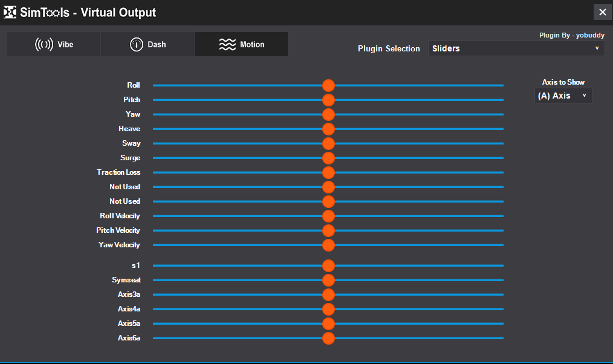This screenshot has height=364, width=613.
Task: Click the Traction Loss label text
Action: tap(118, 172)
